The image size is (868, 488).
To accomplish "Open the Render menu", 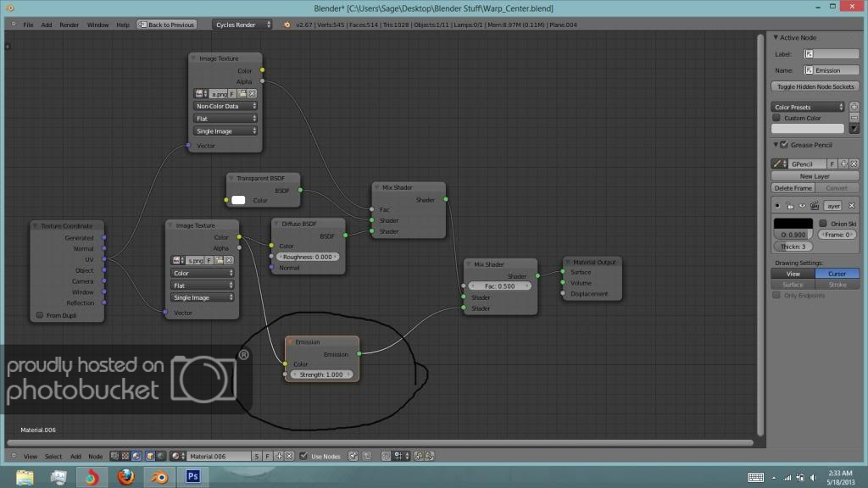I will pos(70,25).
